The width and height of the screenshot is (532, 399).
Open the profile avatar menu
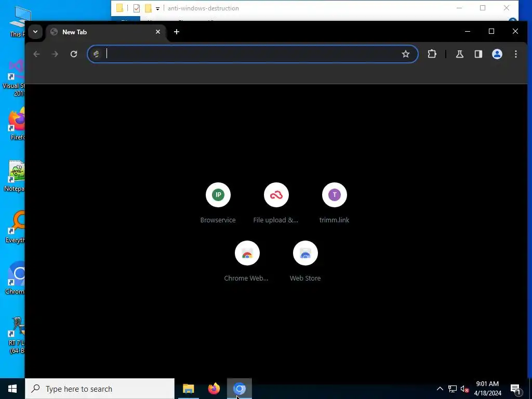click(x=497, y=54)
